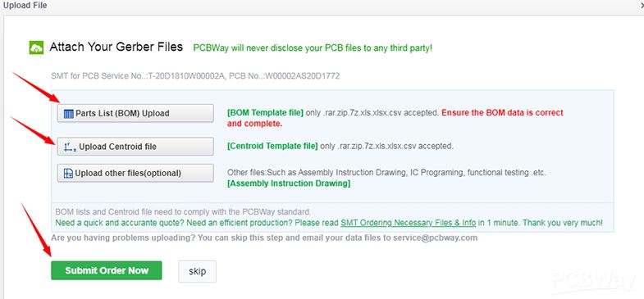
Task: Open the Assembly Instruction Drawing link
Action: [289, 183]
